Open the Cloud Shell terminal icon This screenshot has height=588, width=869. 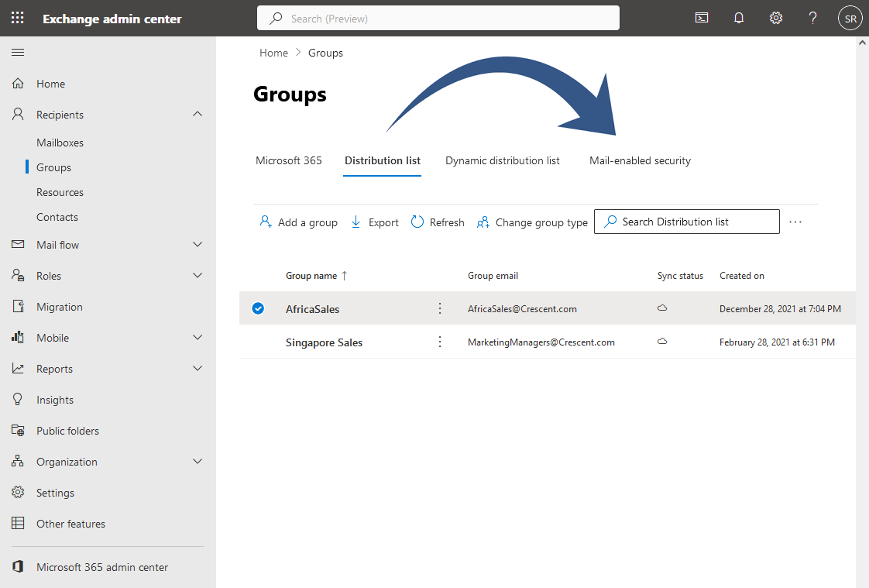coord(702,17)
